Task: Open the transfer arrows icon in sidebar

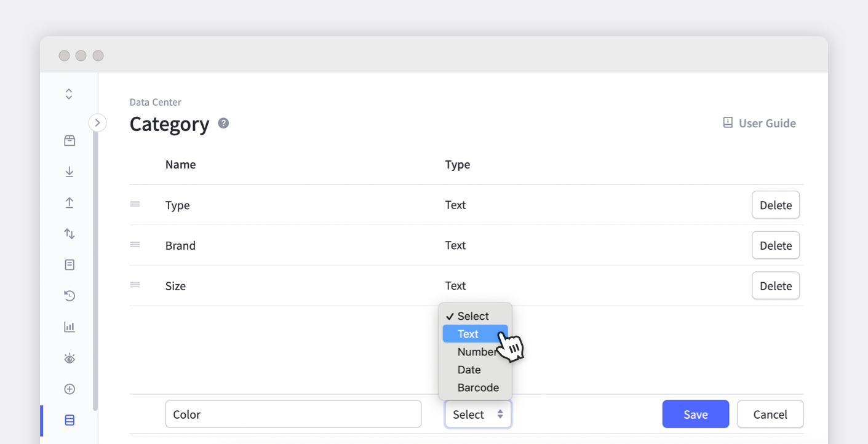Action: point(70,234)
